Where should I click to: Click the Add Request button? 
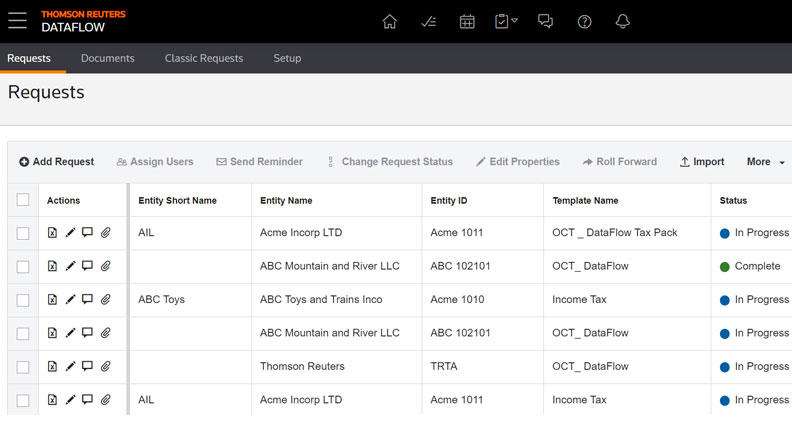[56, 162]
